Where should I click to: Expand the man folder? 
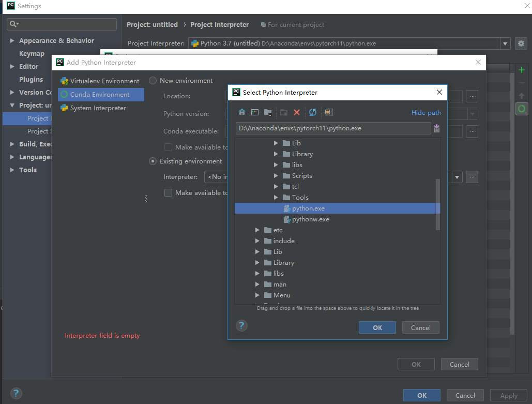pos(257,285)
